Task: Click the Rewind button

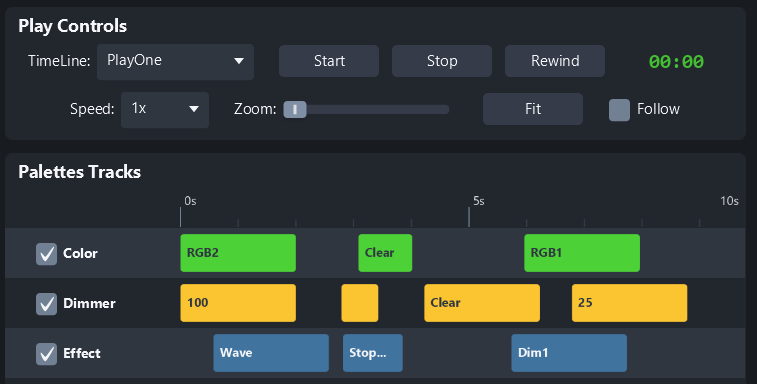Action: 555,61
